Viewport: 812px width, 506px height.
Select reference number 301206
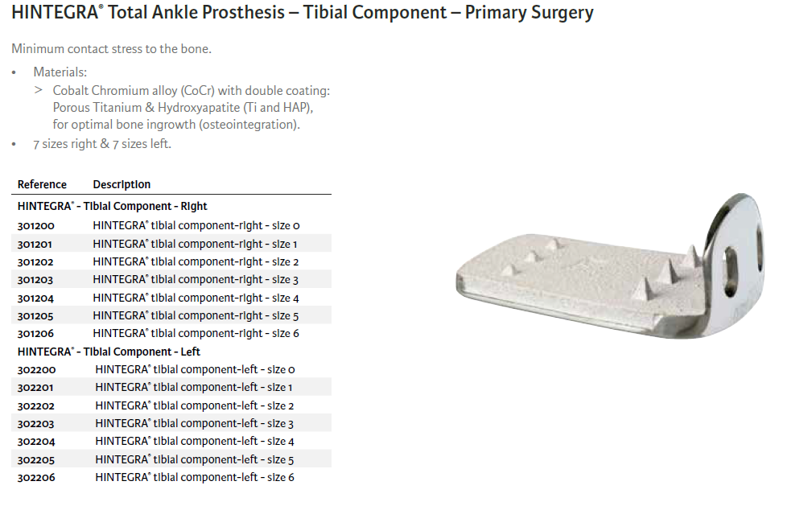[x=36, y=334]
